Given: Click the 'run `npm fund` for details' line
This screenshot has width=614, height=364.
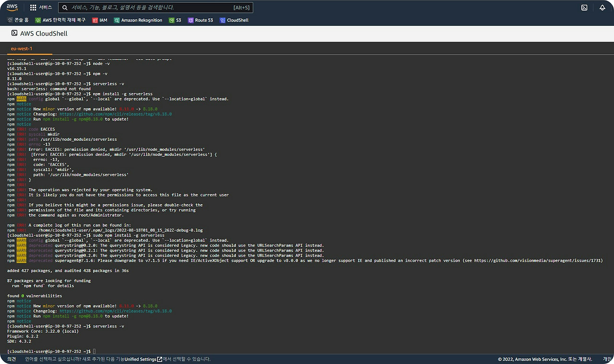Looking at the screenshot, I should click(x=43, y=286).
